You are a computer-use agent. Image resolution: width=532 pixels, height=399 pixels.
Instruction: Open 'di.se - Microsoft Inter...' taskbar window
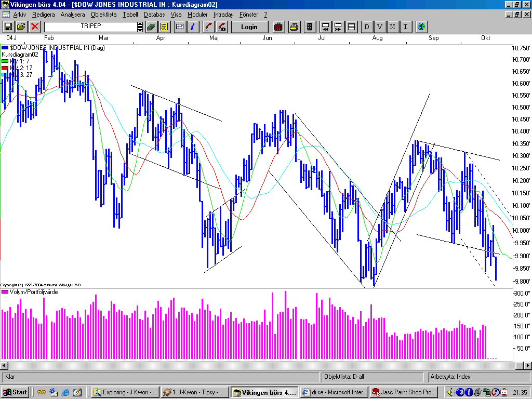[334, 392]
